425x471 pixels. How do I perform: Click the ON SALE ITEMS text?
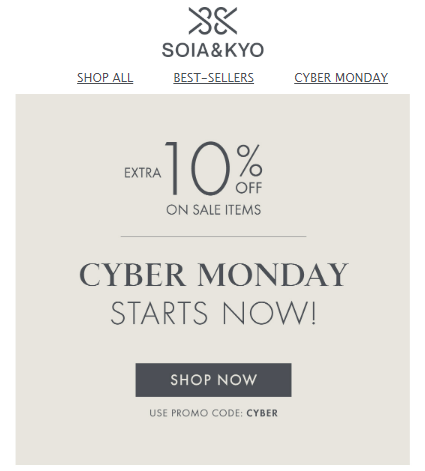click(213, 210)
